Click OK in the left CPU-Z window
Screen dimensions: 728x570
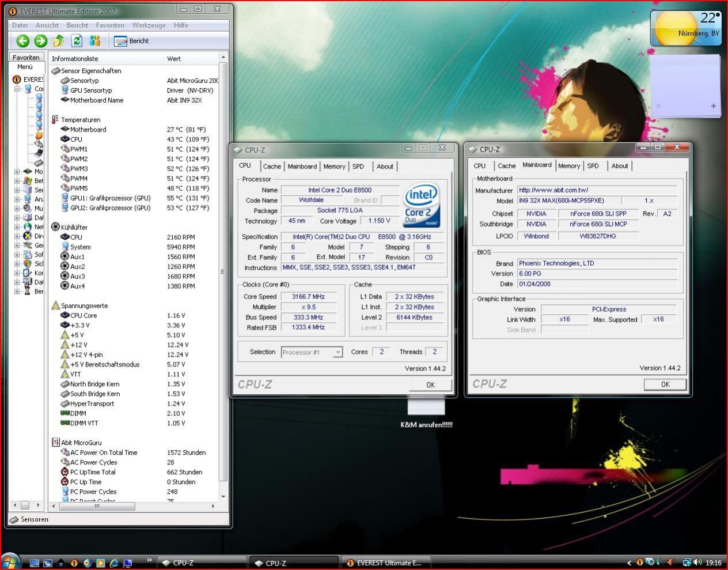(430, 385)
